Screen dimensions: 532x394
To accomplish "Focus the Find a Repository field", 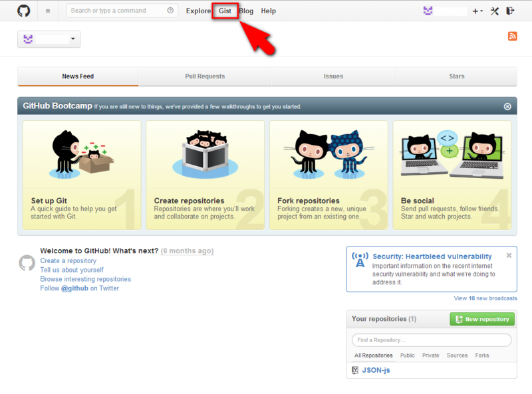I will pos(432,340).
